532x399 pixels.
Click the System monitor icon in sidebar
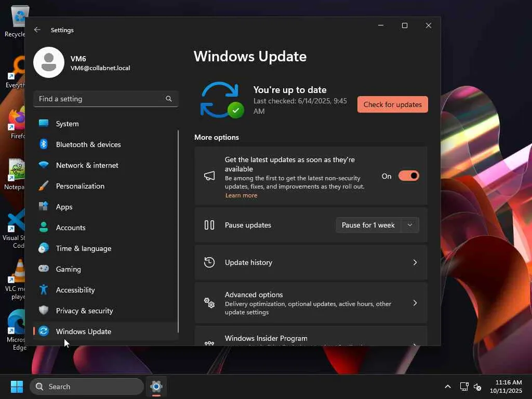pos(44,123)
